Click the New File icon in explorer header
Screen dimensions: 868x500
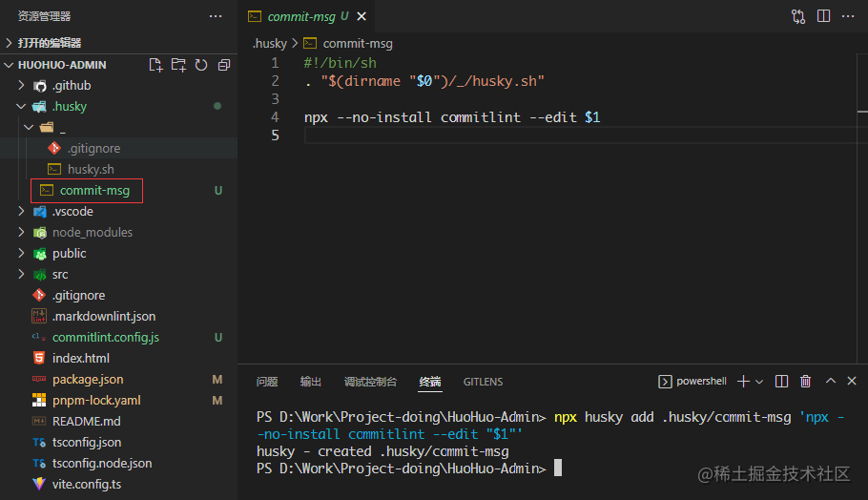[155, 65]
